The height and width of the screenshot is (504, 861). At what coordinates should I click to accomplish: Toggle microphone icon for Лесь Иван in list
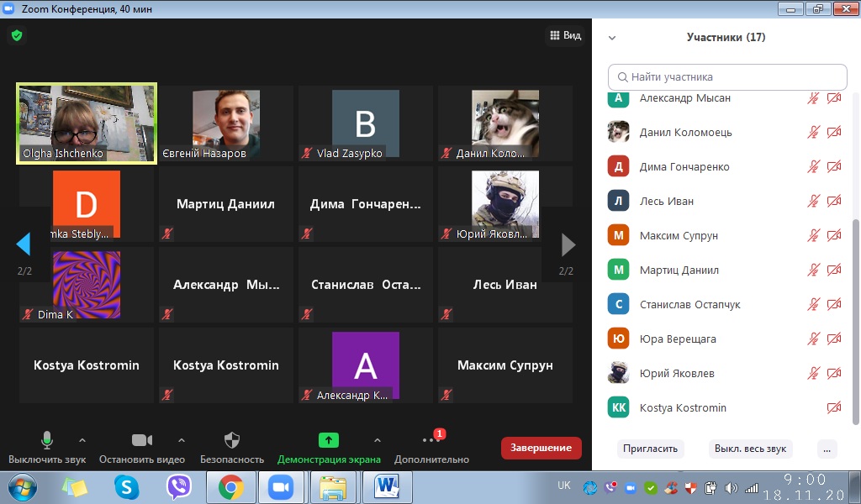point(813,202)
